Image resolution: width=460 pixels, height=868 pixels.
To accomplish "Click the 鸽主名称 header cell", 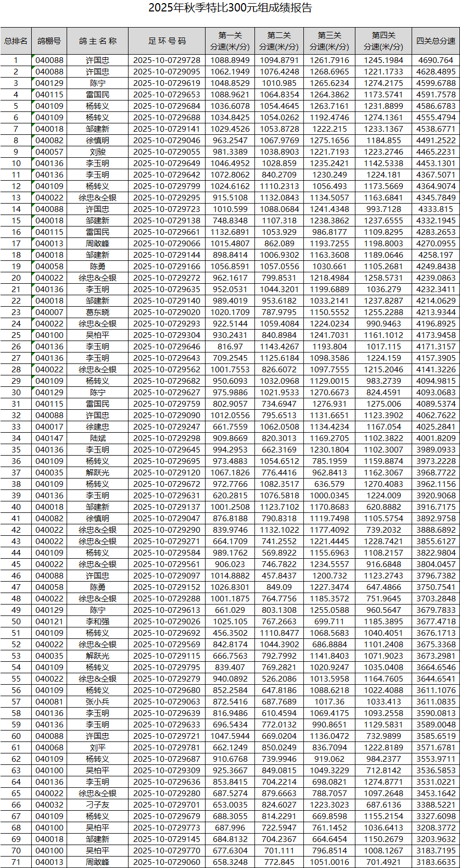I will click(x=97, y=41).
